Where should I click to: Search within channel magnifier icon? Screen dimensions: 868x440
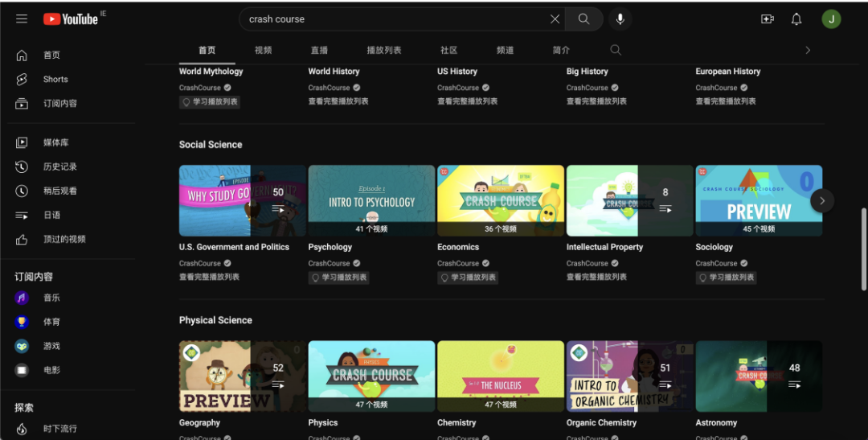[x=616, y=50]
